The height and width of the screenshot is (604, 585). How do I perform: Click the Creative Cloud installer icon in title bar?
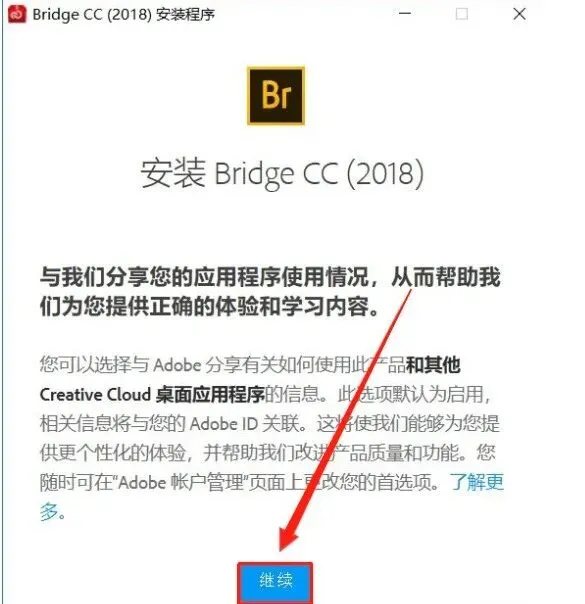tap(17, 15)
